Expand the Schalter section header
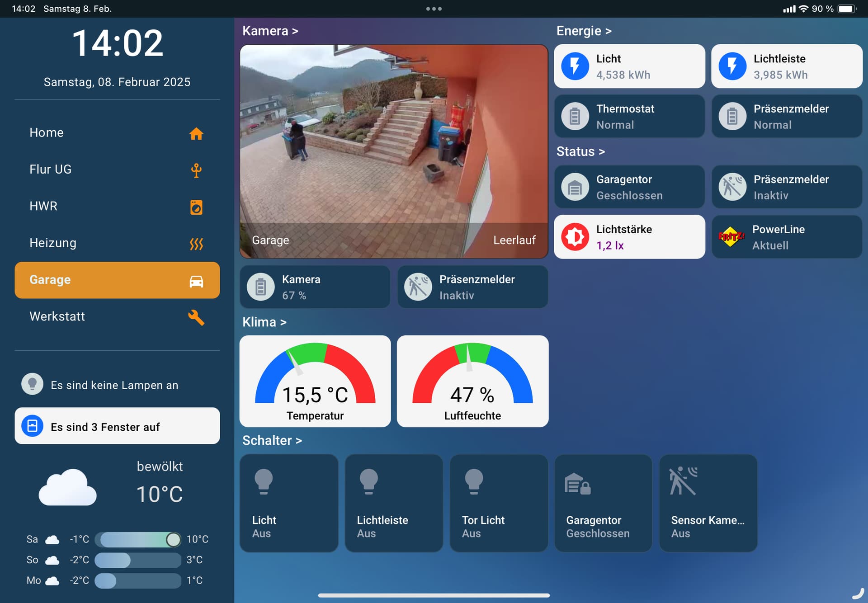This screenshot has width=868, height=603. [272, 440]
